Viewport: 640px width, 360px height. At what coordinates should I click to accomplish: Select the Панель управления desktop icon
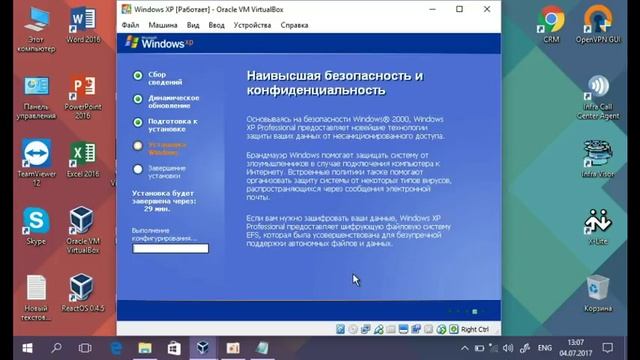(36, 97)
